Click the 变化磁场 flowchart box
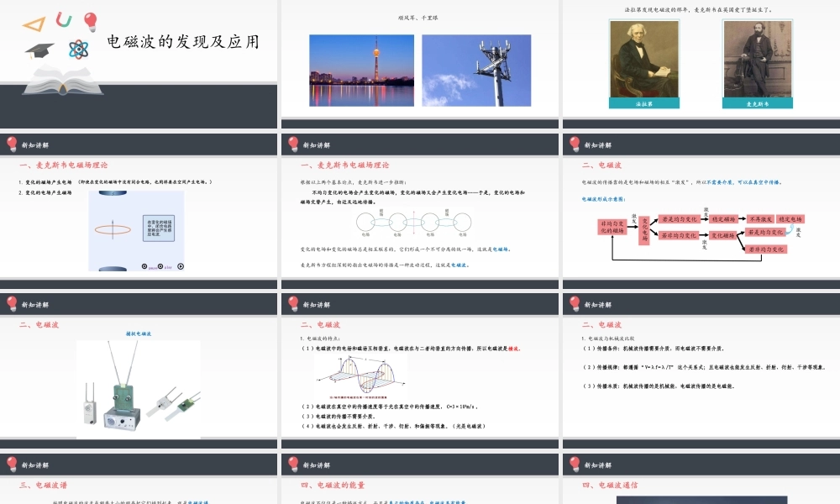The image size is (840, 504). click(x=722, y=236)
